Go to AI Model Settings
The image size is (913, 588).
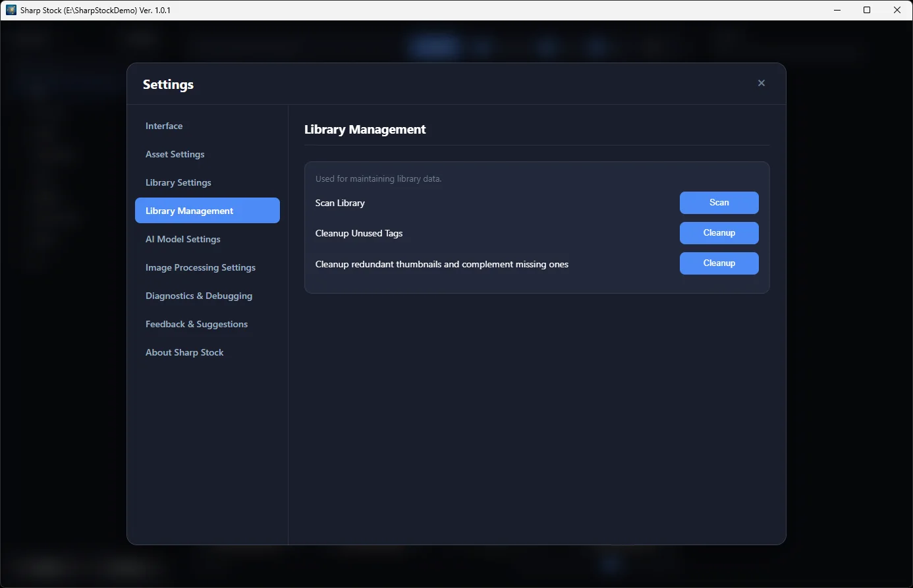tap(207, 239)
